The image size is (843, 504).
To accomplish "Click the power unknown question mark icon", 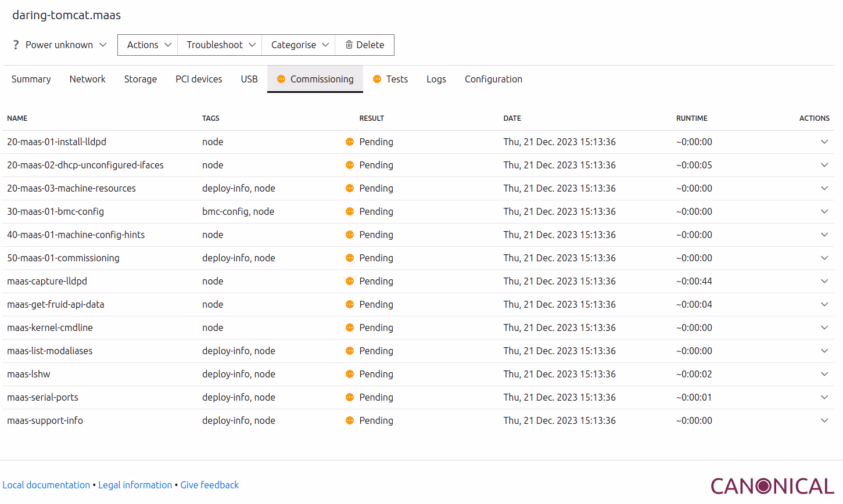I will [16, 45].
